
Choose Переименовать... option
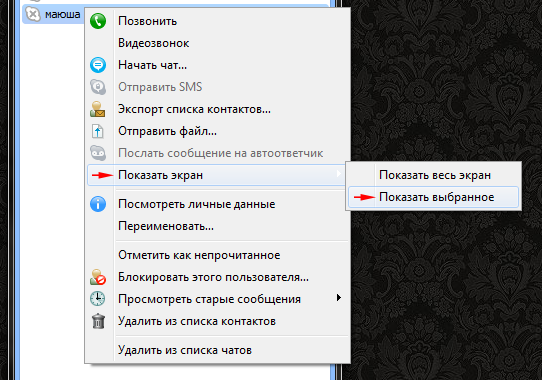[x=217, y=226]
